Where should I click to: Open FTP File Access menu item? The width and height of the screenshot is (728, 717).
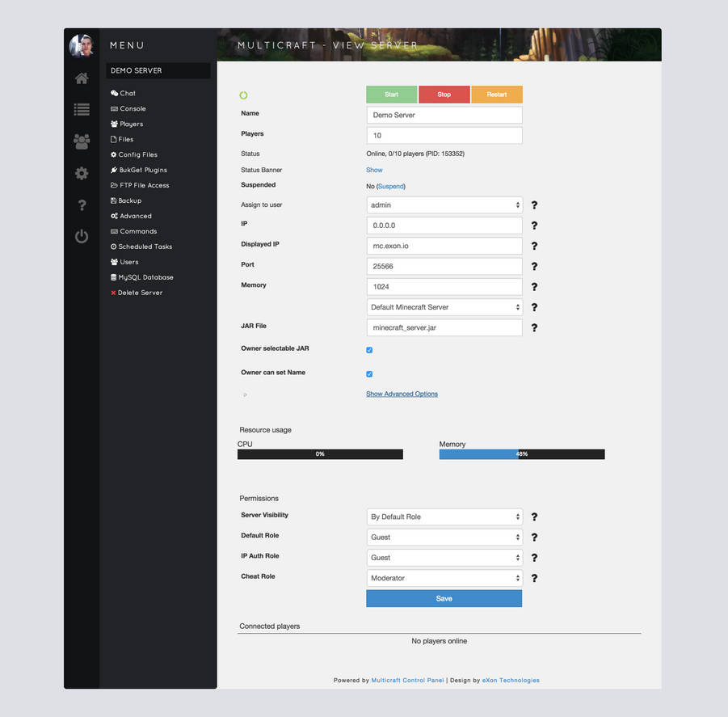coord(140,185)
